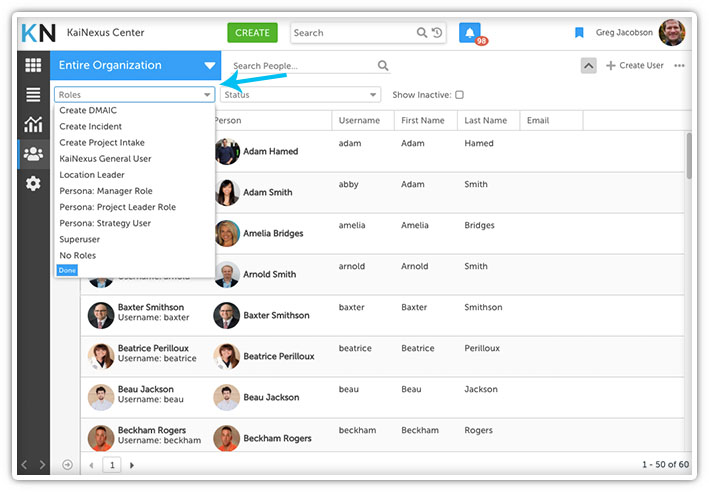
Task: Open the search history clock icon
Action: pyautogui.click(x=437, y=33)
